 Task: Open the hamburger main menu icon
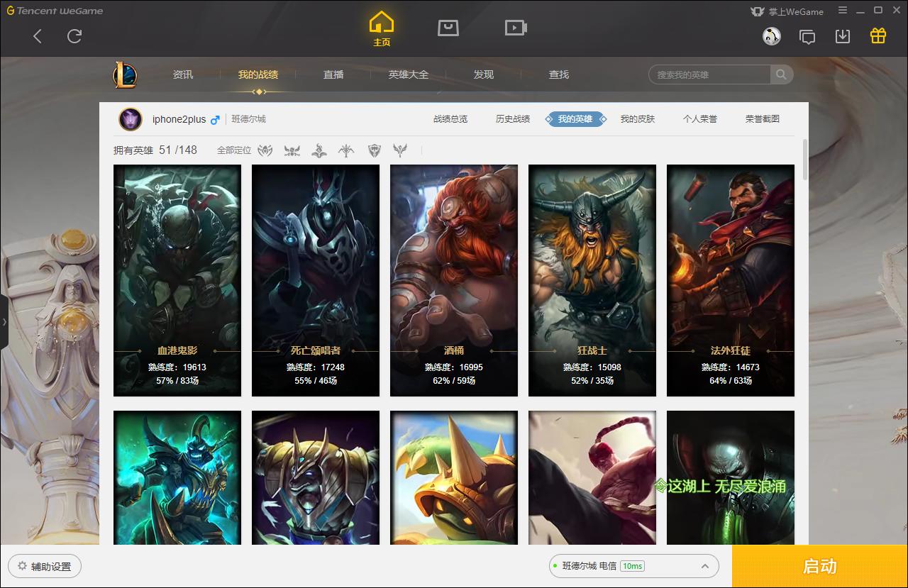(x=843, y=11)
